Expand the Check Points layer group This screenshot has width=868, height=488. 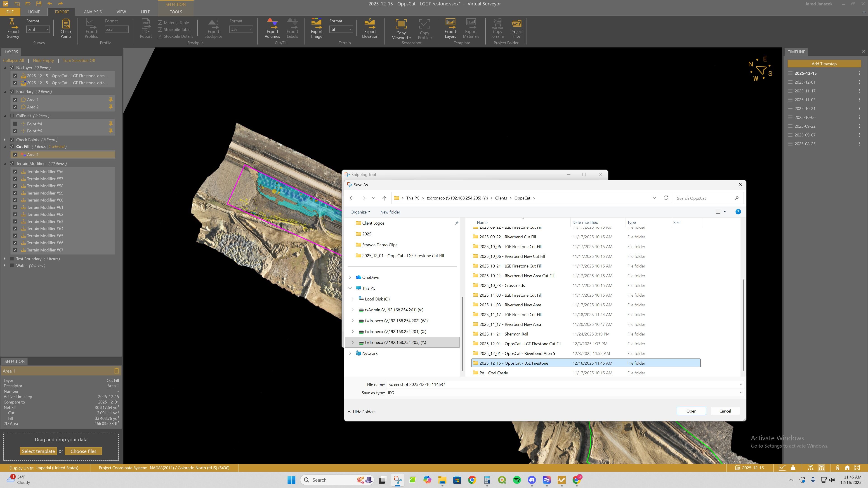(4, 140)
